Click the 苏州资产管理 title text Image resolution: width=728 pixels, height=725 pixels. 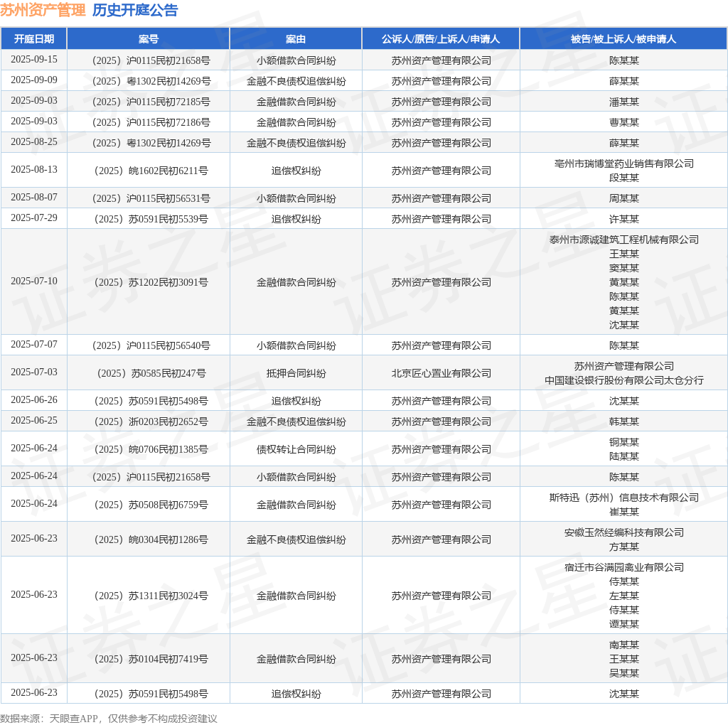click(43, 10)
